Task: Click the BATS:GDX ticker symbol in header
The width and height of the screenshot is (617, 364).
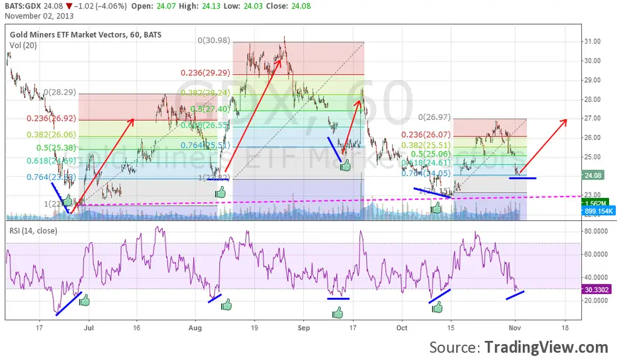Action: [23, 7]
